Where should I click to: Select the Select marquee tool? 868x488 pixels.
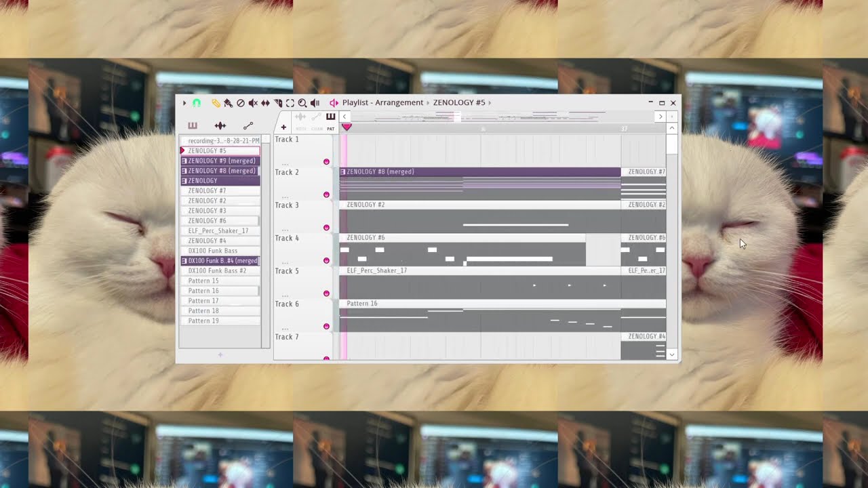(x=290, y=103)
